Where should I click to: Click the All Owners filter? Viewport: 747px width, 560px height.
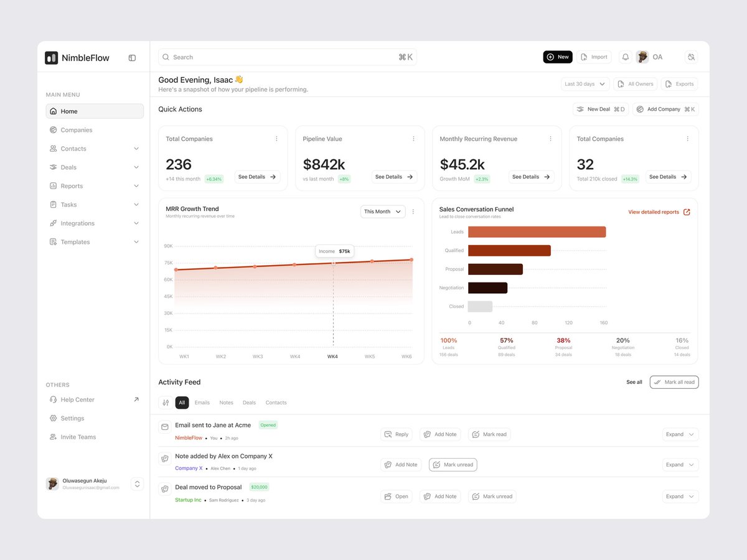coord(635,84)
